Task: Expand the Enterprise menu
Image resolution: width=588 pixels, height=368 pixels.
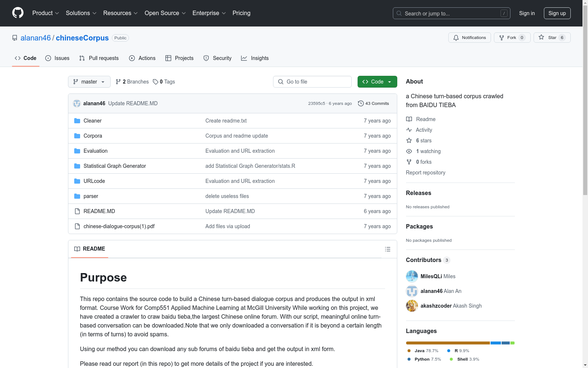Action: (209, 13)
